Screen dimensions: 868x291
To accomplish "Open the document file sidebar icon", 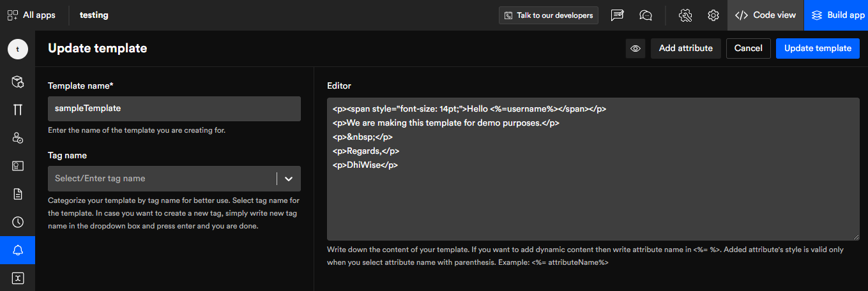I will (x=18, y=194).
